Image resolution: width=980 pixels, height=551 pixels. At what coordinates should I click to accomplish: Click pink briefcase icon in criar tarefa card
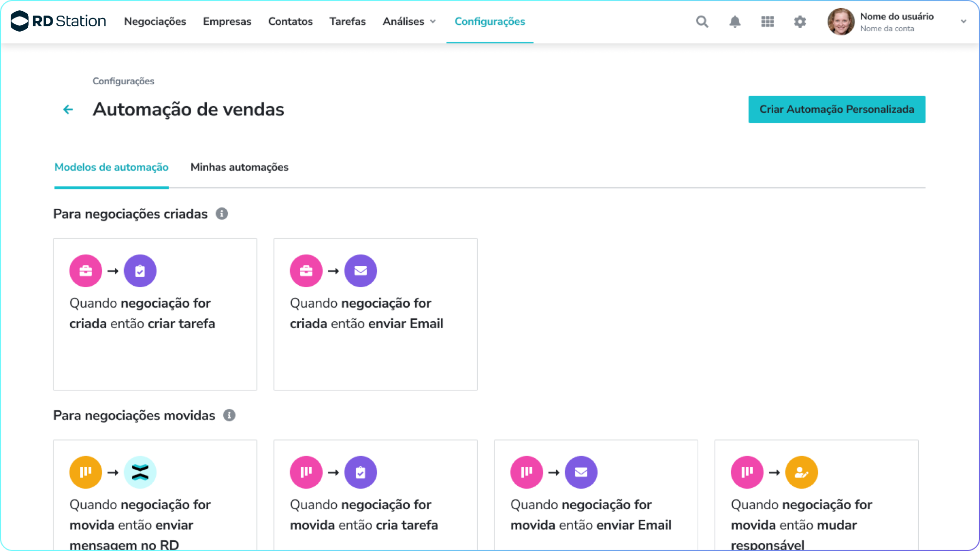86,271
